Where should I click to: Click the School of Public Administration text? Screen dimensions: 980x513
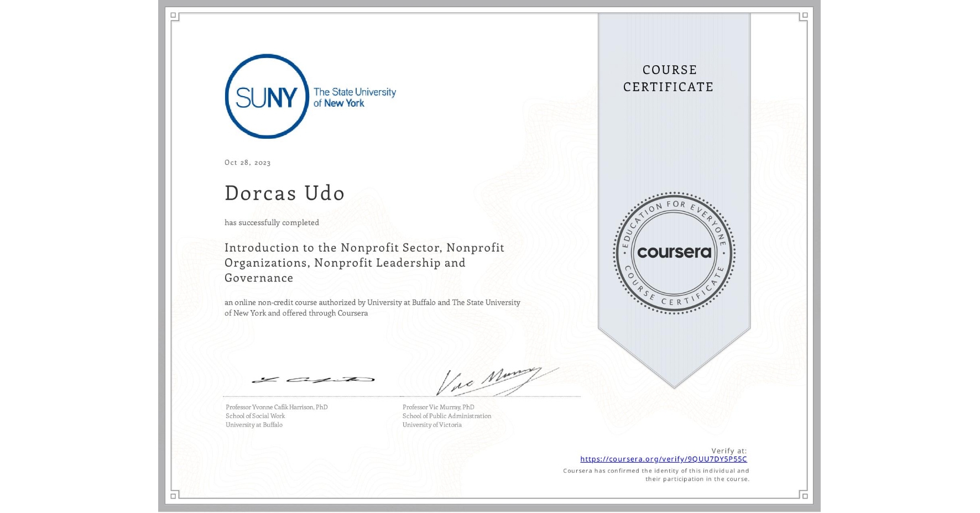click(447, 416)
